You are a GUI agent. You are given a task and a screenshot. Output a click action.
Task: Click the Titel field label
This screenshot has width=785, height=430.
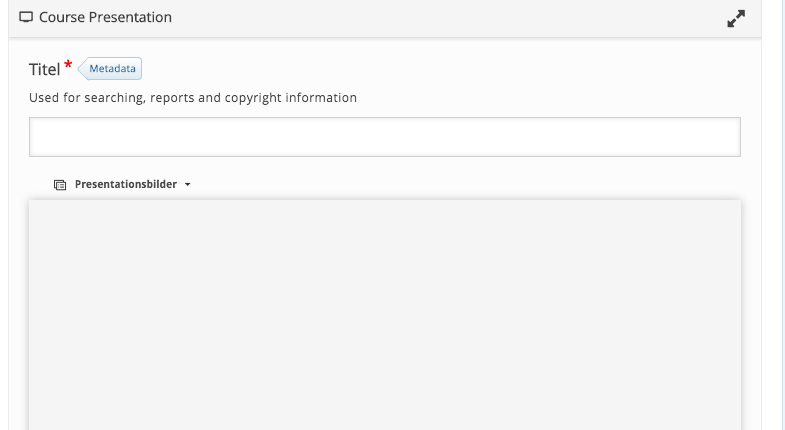(x=45, y=70)
